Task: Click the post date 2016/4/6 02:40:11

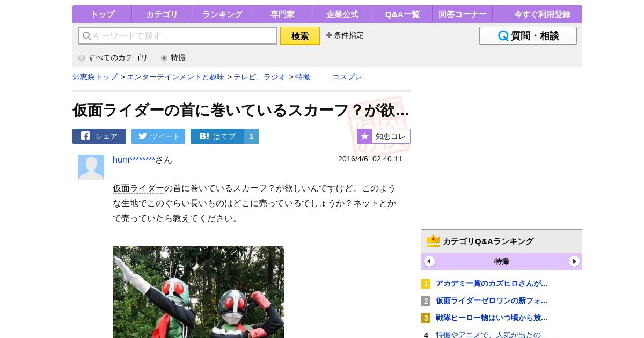Action: 370,159
